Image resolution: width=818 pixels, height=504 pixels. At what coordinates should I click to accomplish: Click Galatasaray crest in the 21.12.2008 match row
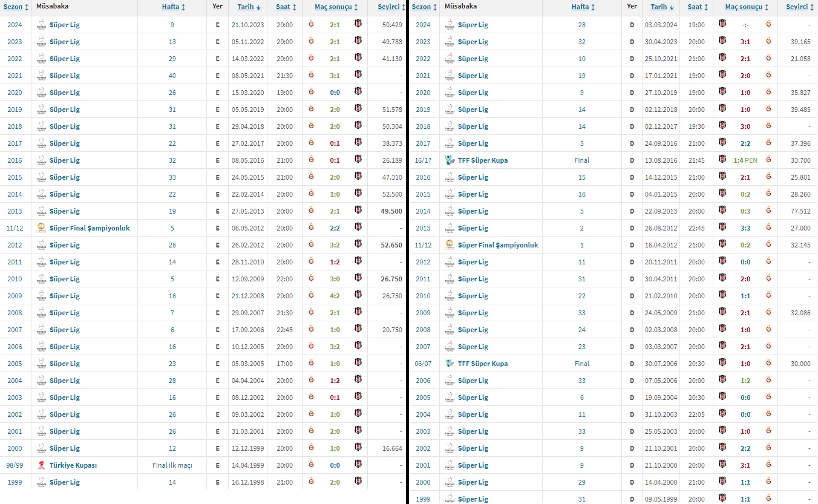coord(312,295)
